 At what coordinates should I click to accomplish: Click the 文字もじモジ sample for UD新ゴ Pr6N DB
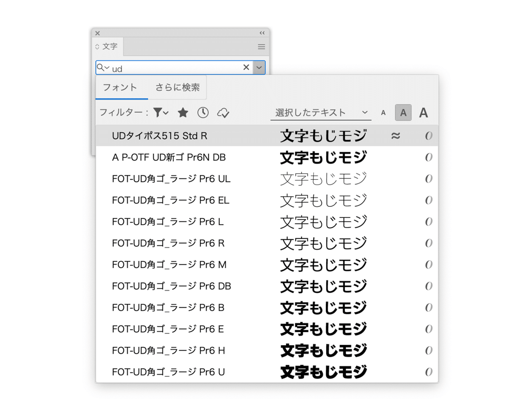click(324, 157)
